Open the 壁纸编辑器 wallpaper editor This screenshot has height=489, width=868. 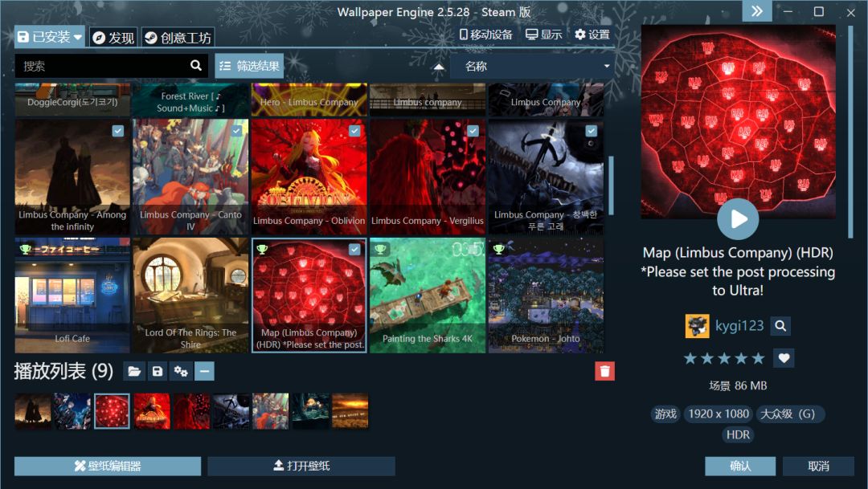point(108,466)
